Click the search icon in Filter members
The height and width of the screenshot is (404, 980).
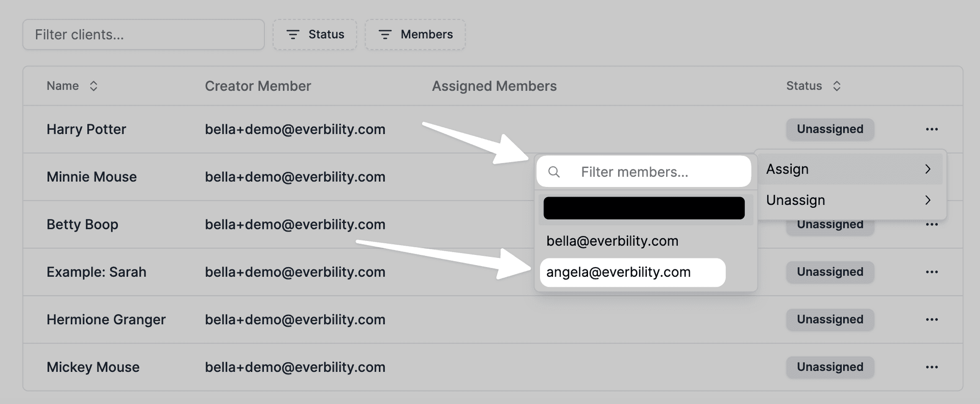point(554,172)
